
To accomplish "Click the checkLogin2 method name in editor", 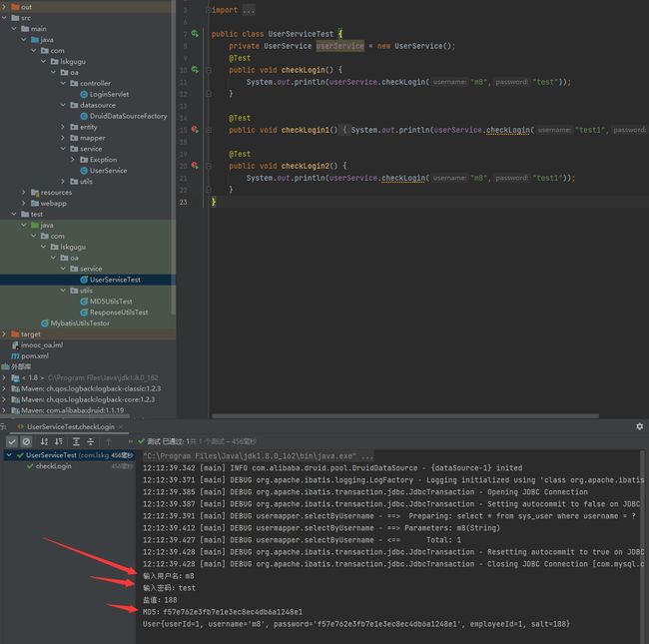I will [x=306, y=166].
